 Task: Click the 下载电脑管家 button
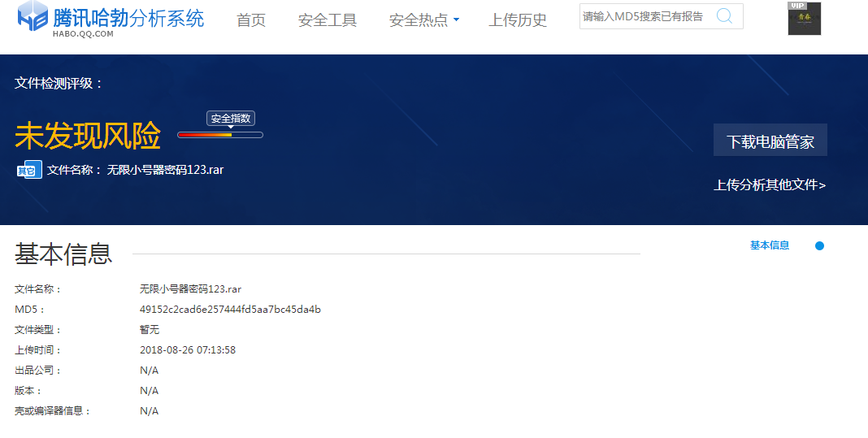pos(770,140)
